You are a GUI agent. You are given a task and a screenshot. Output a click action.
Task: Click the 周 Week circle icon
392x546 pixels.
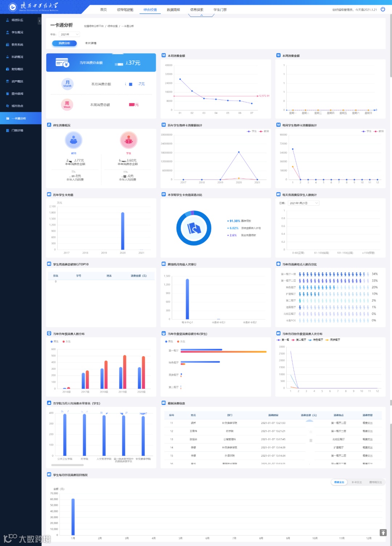[67, 105]
